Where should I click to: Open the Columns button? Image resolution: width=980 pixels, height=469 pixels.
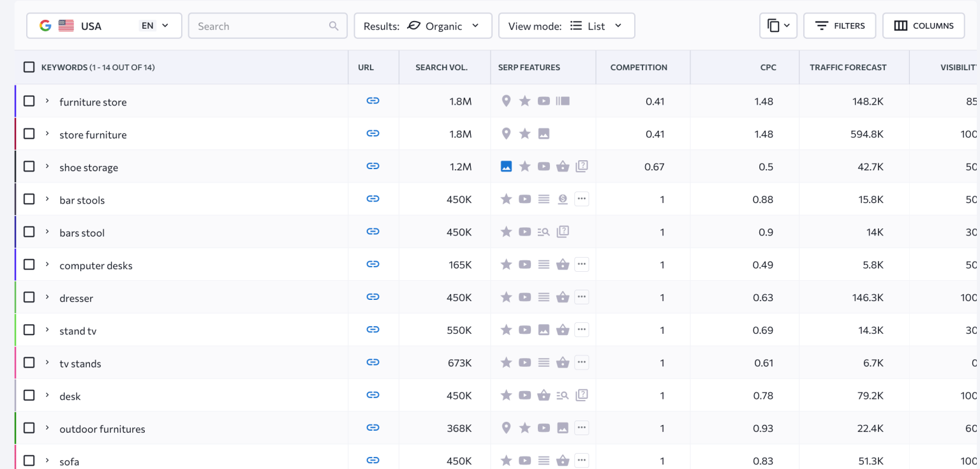click(x=924, y=26)
